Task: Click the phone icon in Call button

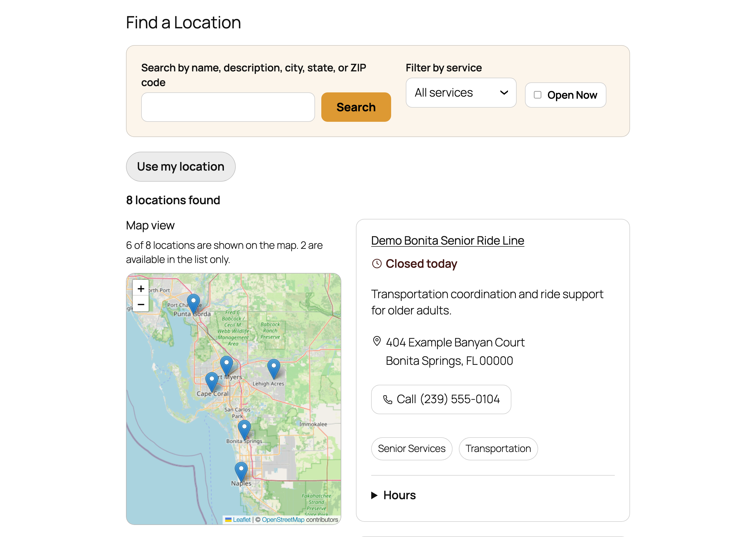Action: pos(388,399)
